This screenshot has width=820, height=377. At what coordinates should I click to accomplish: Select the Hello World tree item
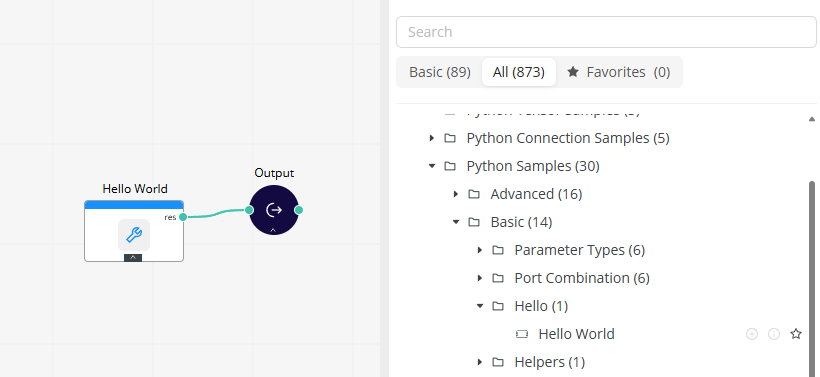pos(576,334)
